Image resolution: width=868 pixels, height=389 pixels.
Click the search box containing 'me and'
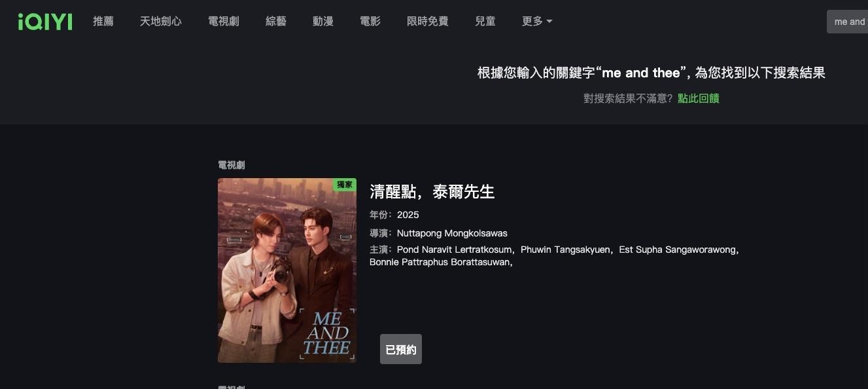(848, 22)
